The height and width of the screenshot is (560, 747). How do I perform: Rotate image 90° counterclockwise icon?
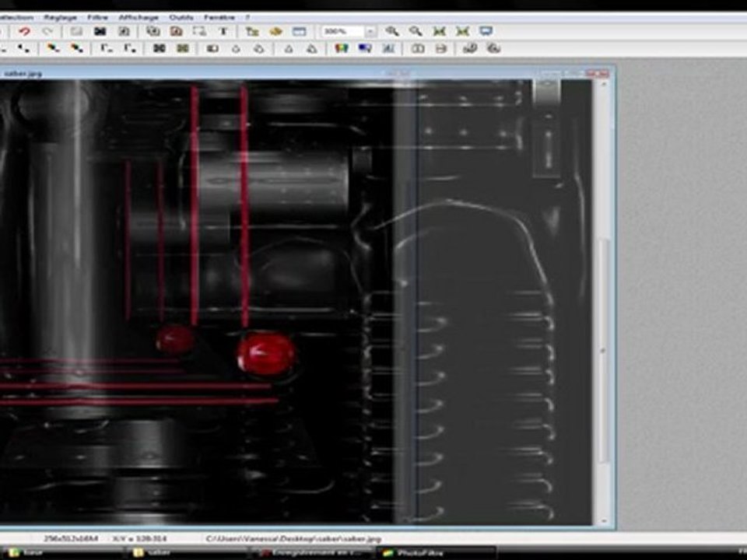coord(470,48)
